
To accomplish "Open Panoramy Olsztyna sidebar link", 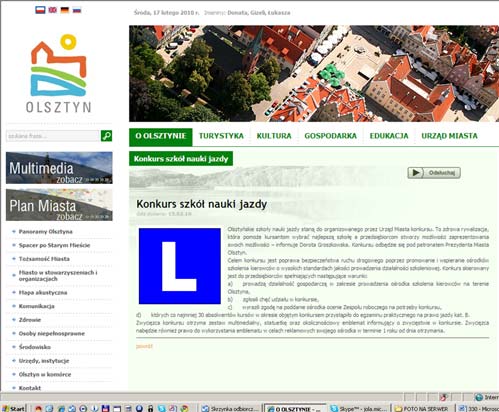I will [46, 232].
